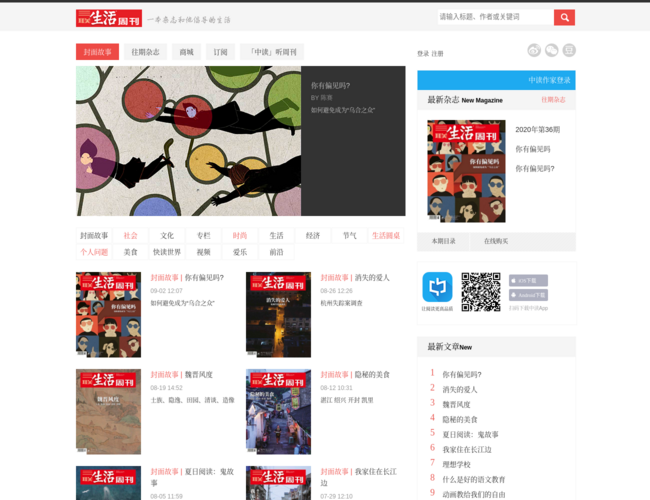The image size is (650, 500).
Task: Select the 爱乐 category
Action: [x=240, y=252]
